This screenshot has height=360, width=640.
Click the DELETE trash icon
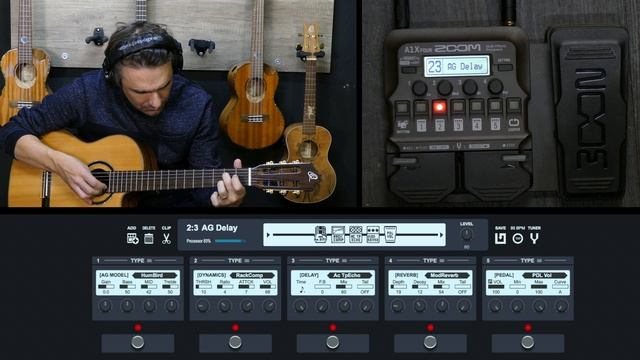pyautogui.click(x=149, y=238)
